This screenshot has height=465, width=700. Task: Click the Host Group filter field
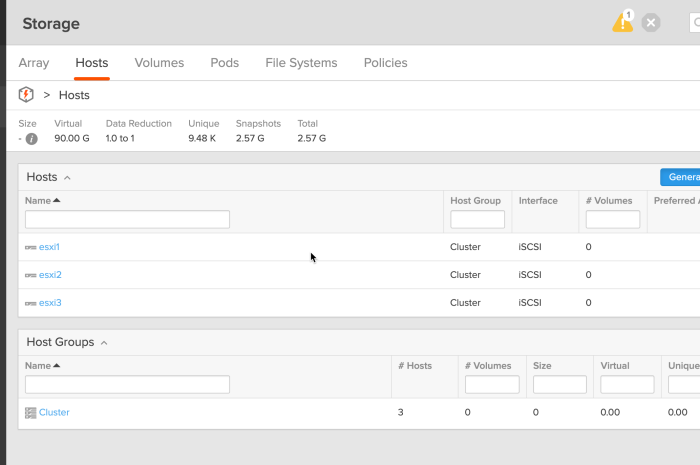pos(477,219)
